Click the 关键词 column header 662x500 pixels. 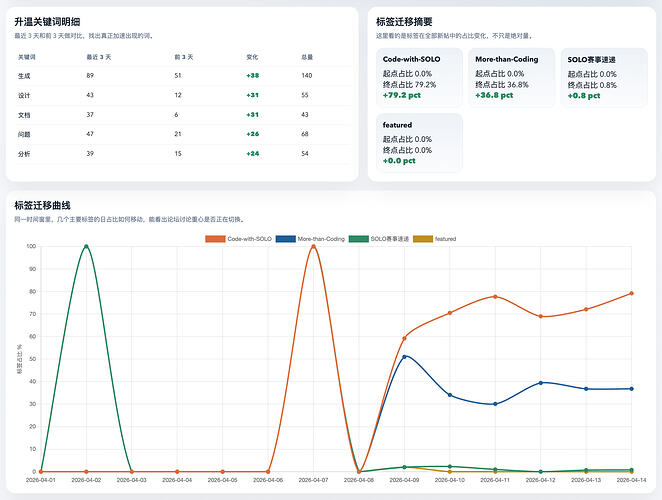26,57
